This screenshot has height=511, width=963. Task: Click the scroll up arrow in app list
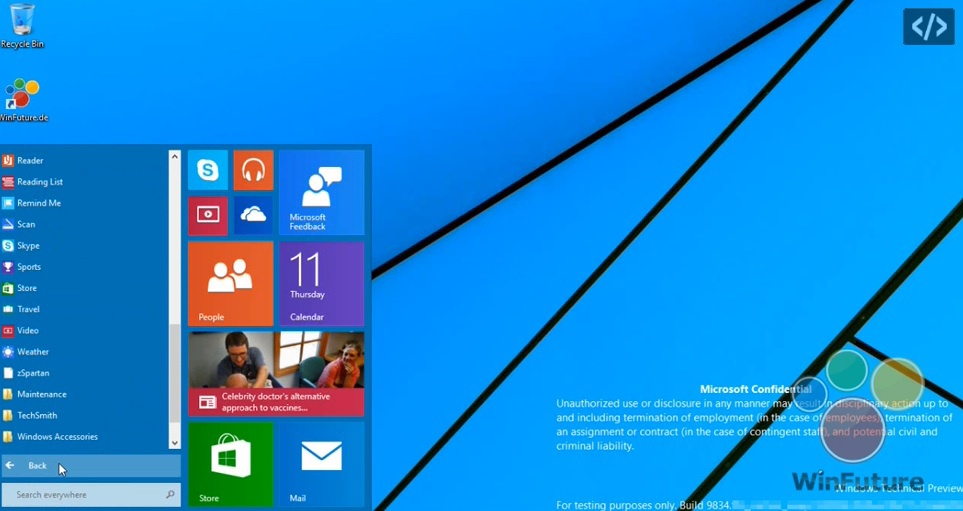174,157
